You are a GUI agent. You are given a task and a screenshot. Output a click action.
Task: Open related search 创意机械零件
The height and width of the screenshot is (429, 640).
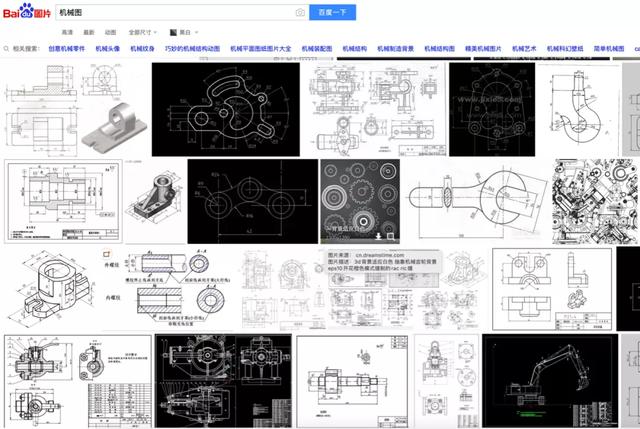coord(65,47)
